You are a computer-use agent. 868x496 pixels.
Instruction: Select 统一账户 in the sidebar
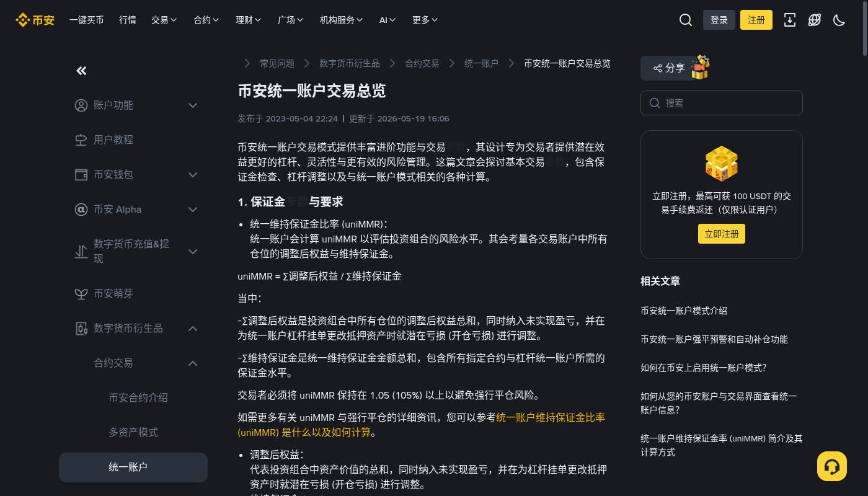133,467
